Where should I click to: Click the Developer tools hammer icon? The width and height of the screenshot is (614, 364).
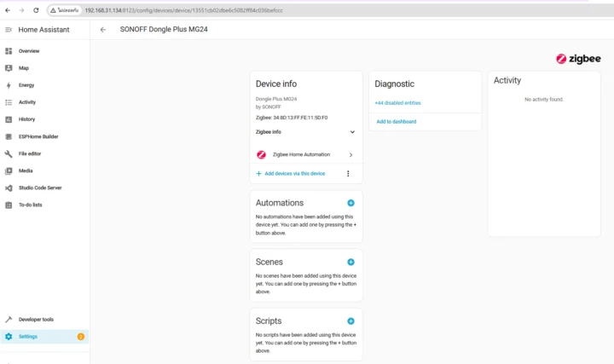(x=9, y=320)
